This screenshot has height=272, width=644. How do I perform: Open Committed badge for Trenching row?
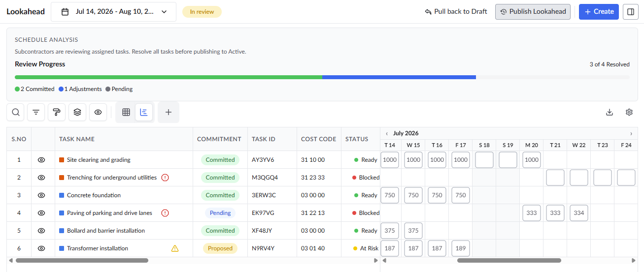coord(220,178)
